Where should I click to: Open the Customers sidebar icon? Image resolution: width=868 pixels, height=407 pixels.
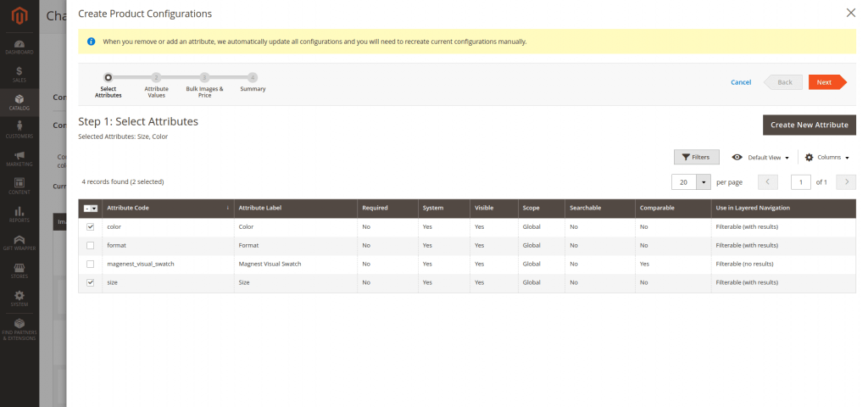pyautogui.click(x=19, y=130)
